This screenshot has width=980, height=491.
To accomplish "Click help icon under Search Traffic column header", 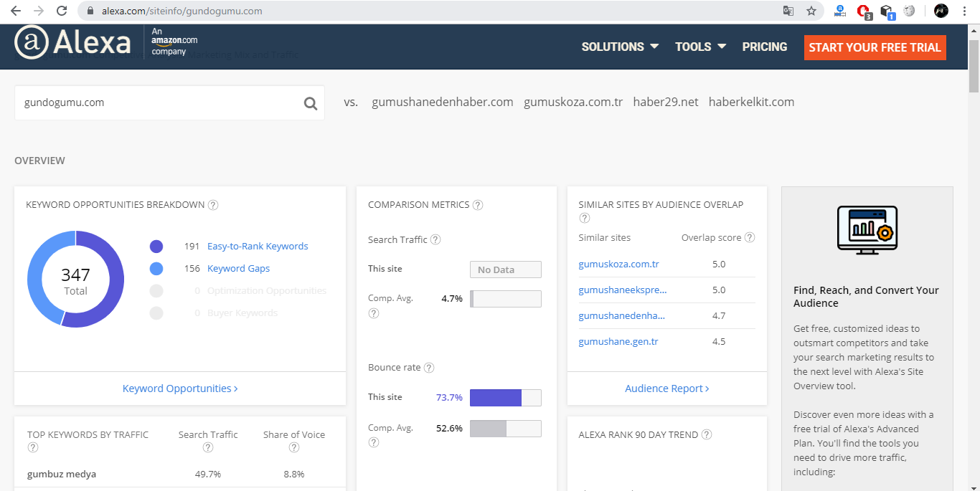I will pos(208,447).
